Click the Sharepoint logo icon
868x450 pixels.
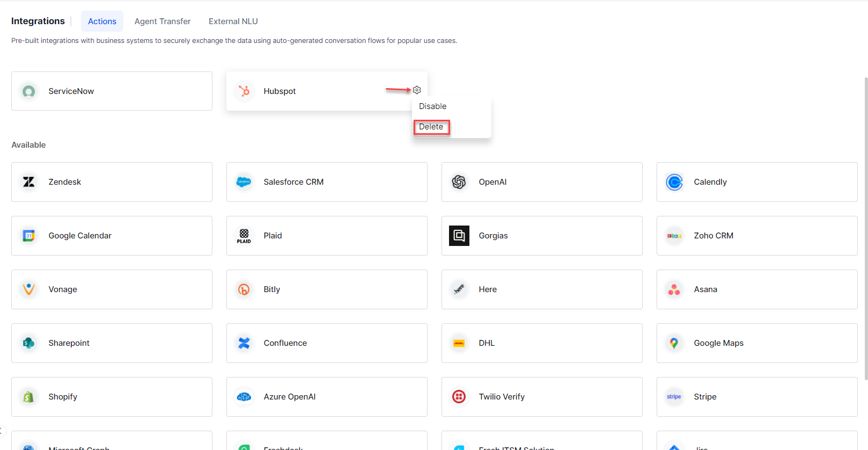tap(29, 343)
